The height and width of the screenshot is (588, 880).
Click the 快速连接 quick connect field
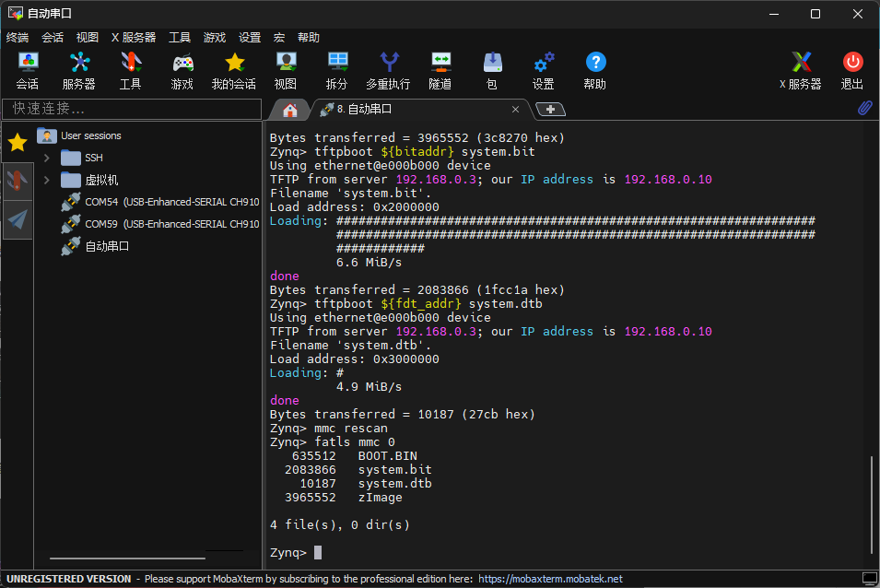pos(133,109)
